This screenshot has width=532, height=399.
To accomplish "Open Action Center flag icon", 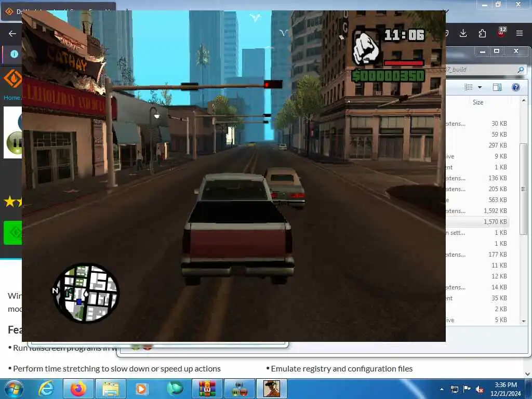I will click(467, 389).
